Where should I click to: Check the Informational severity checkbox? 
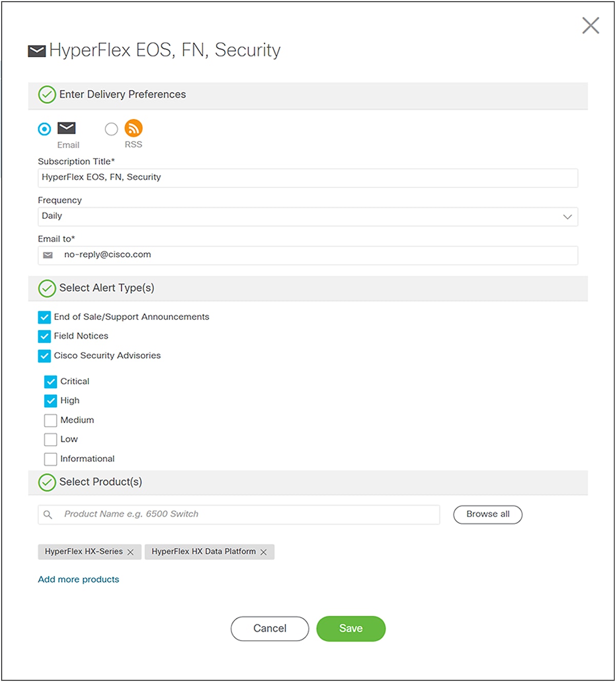50,459
